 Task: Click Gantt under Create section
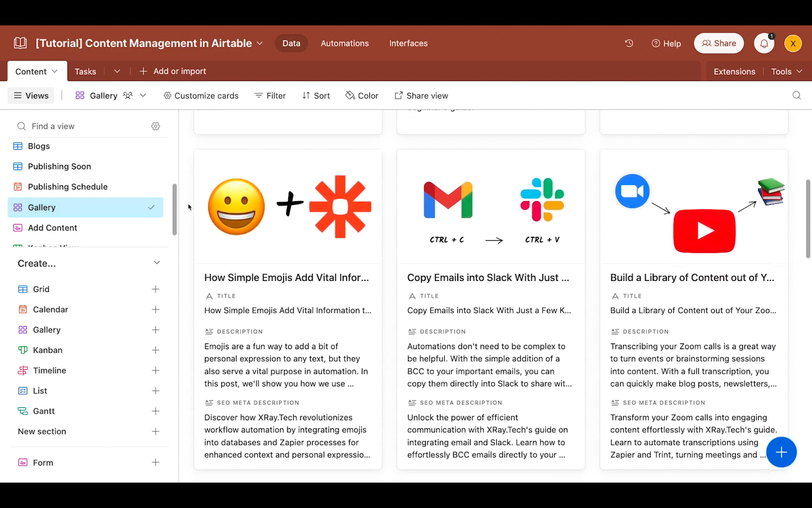[x=44, y=411]
